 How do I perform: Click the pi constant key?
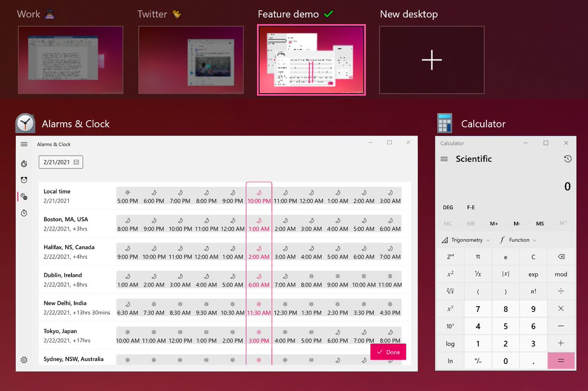[x=478, y=257]
